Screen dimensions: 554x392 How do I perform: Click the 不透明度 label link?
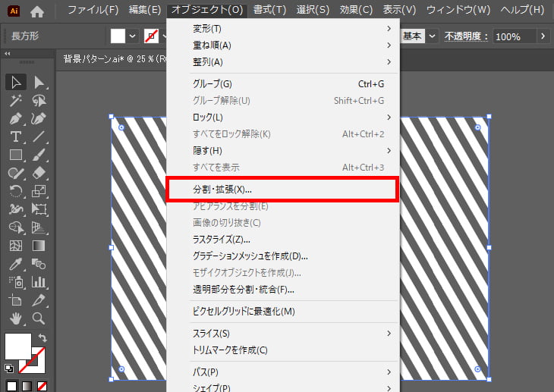pos(465,36)
